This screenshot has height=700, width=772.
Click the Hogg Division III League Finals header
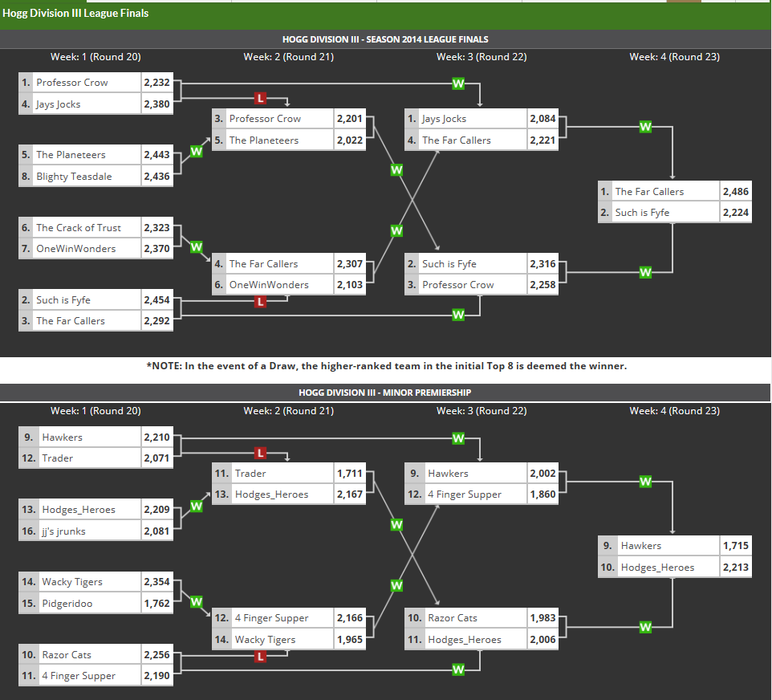pos(75,13)
